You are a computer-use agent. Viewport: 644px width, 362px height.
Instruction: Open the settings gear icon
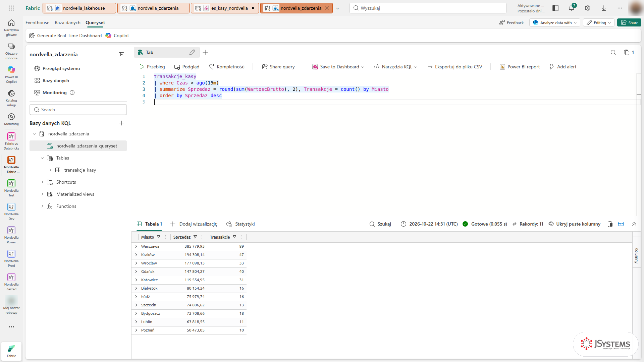[588, 8]
